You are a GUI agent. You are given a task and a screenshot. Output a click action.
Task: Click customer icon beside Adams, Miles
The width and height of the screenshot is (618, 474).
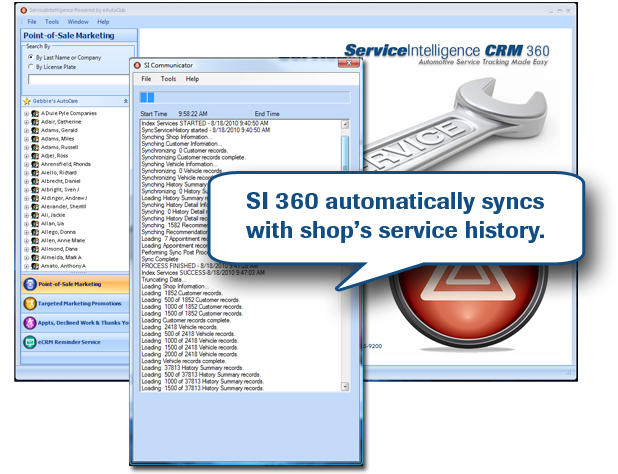click(x=35, y=139)
